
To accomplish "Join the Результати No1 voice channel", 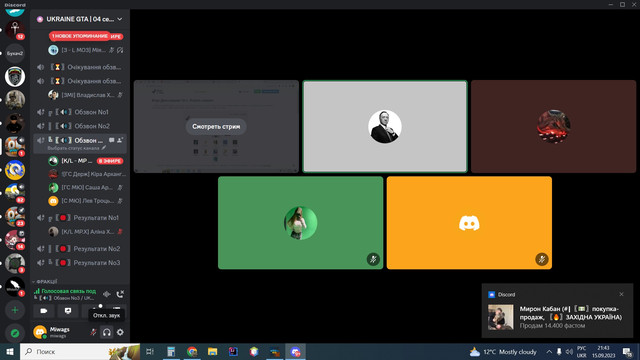I will [80, 218].
